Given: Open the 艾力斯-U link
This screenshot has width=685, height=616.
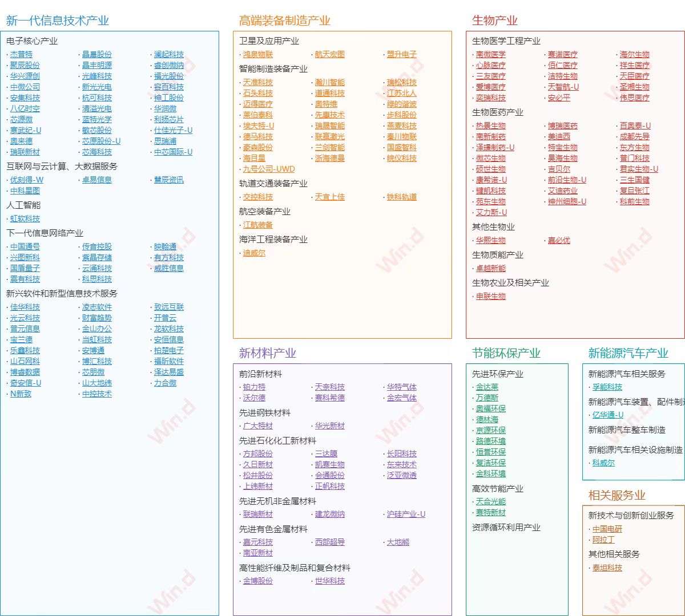Looking at the screenshot, I should coord(491,213).
